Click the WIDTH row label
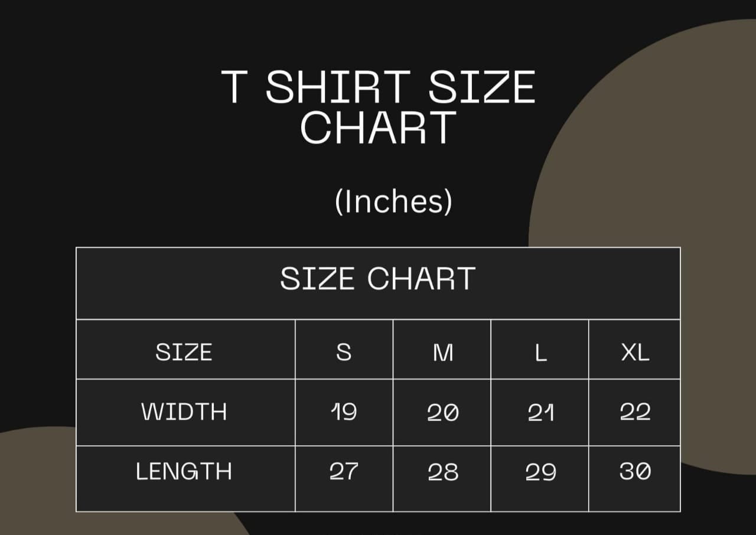Image resolution: width=756 pixels, height=535 pixels. click(x=184, y=412)
